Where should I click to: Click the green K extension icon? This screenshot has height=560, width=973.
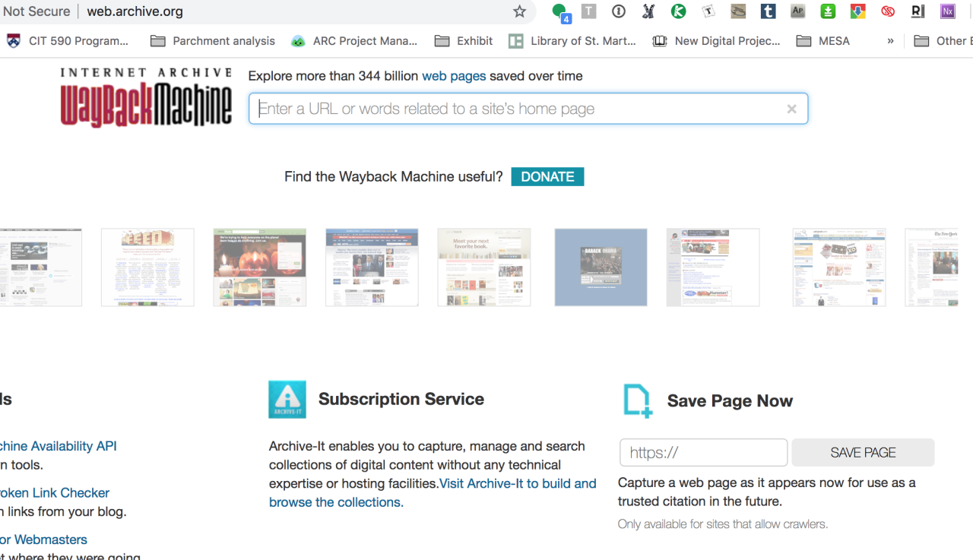tap(679, 11)
